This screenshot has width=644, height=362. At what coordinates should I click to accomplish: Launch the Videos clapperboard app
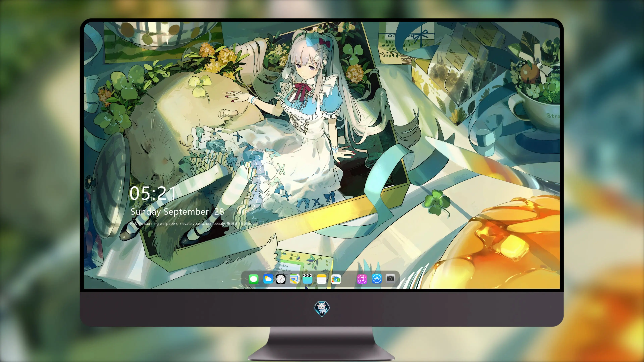click(308, 279)
